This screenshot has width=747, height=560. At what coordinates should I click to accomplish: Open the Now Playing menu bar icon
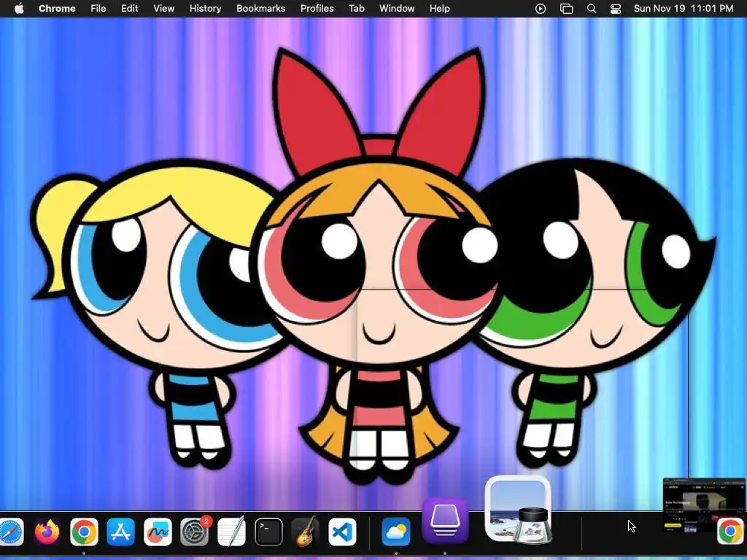pos(541,9)
